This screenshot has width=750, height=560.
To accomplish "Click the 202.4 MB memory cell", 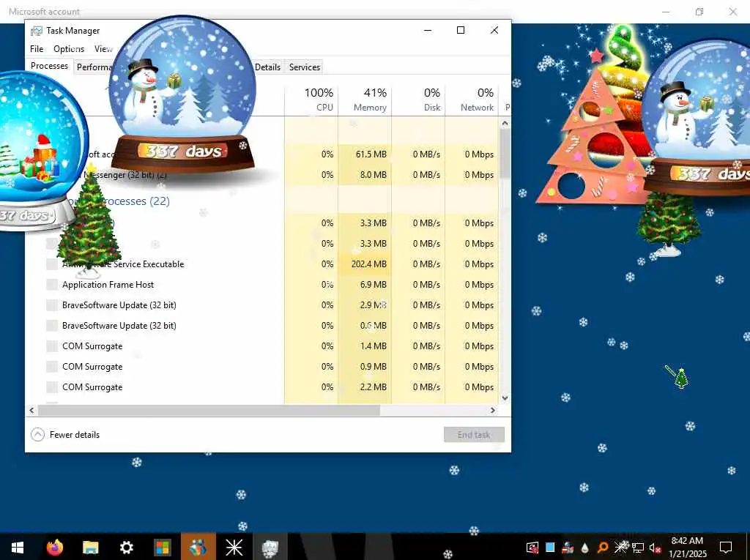I will [365, 264].
